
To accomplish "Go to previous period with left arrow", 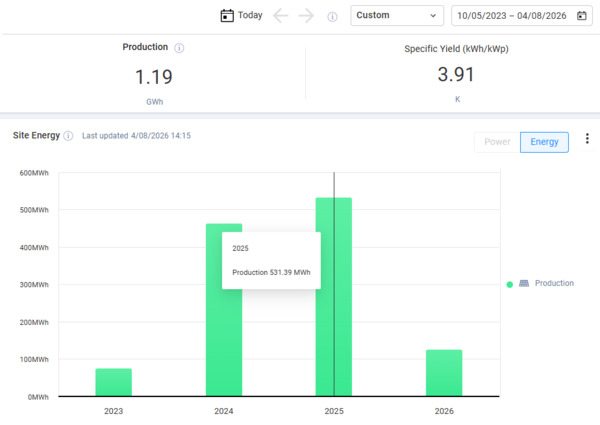I will point(281,16).
